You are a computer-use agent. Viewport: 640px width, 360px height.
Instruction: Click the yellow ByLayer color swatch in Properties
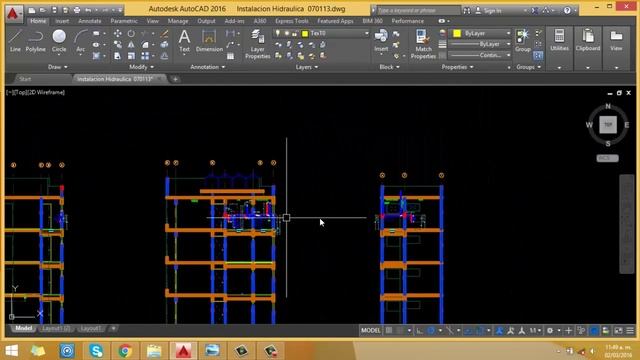click(x=457, y=33)
